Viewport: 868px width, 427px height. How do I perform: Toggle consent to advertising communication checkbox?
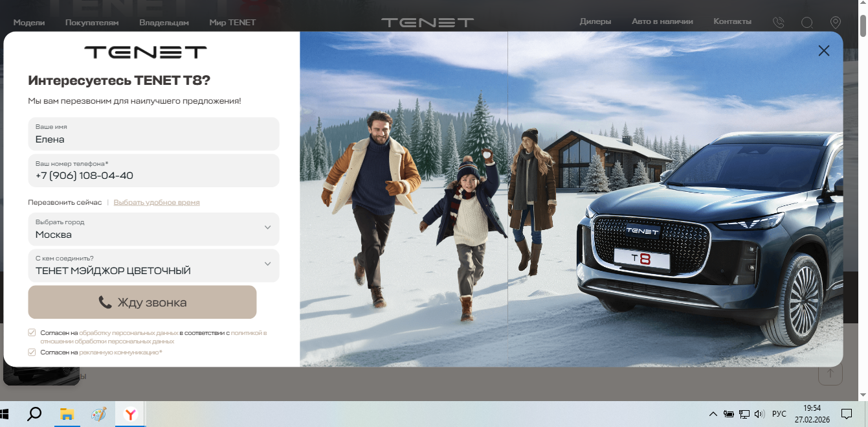point(32,352)
